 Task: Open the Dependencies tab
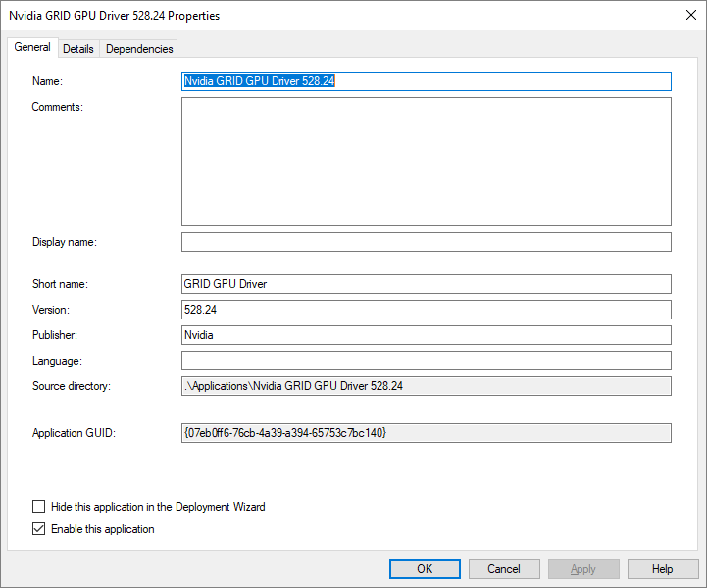click(x=139, y=49)
